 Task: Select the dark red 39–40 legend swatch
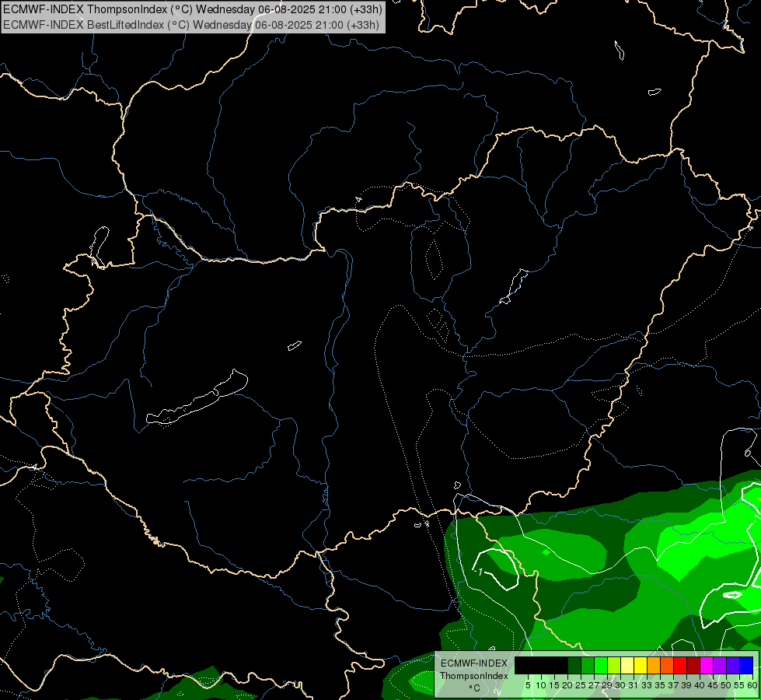693,665
